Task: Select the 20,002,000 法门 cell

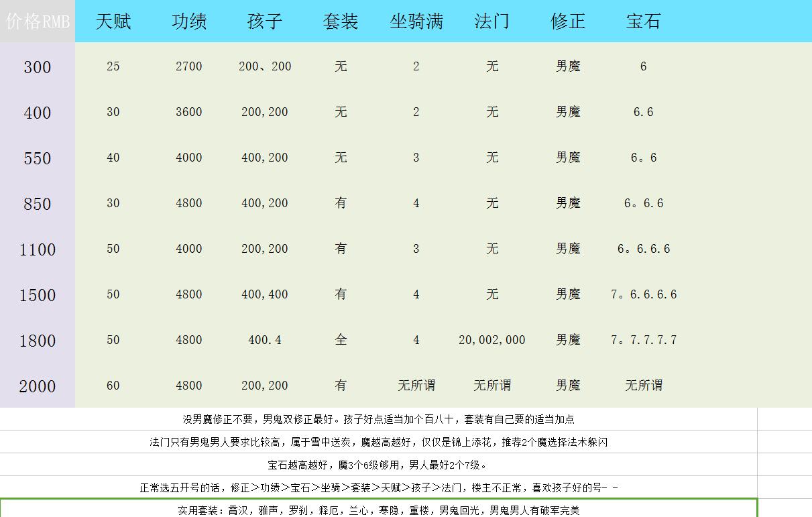Action: tap(491, 340)
